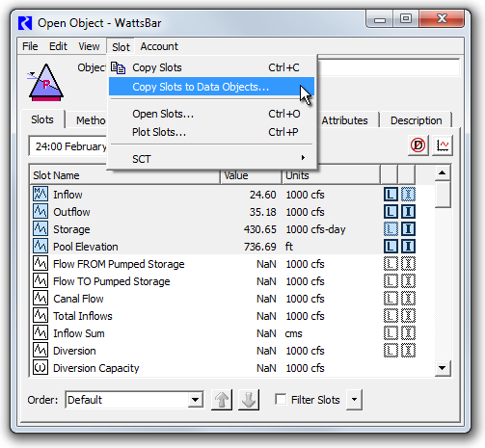Toggle the L indicator on Outflow row

click(x=391, y=212)
